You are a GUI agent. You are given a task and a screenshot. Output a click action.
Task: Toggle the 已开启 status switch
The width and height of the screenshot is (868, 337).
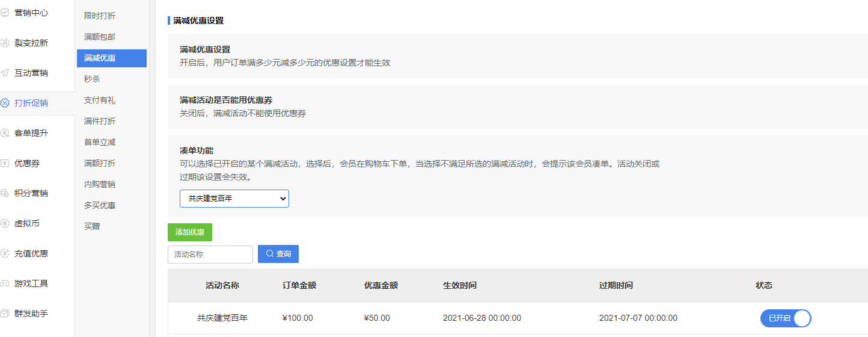point(786,318)
